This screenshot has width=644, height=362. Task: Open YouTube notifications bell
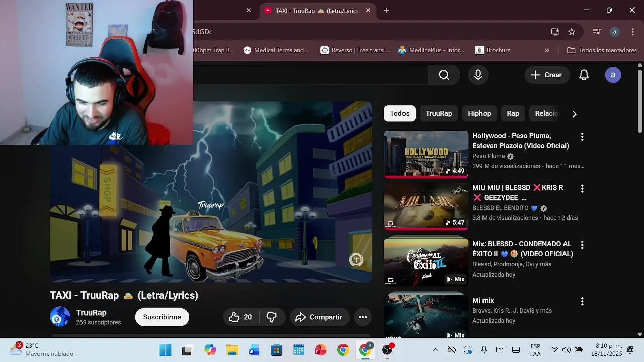click(x=584, y=75)
